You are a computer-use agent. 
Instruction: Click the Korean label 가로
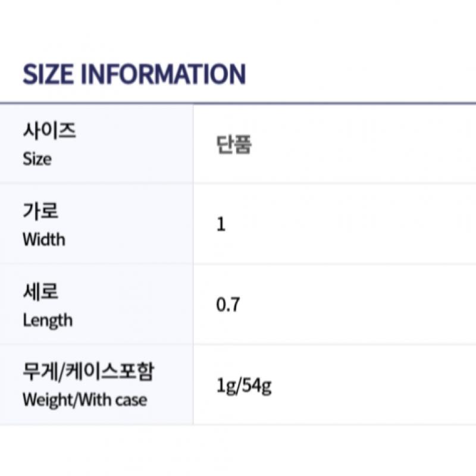pyautogui.click(x=40, y=211)
